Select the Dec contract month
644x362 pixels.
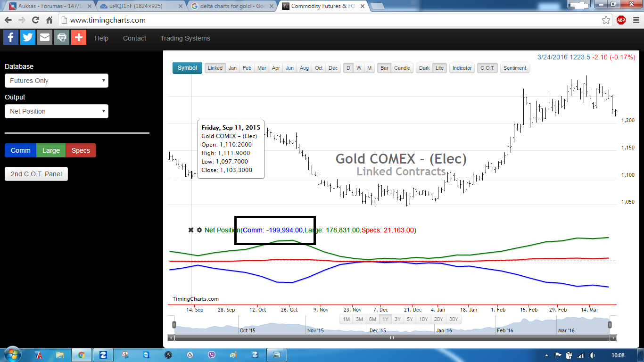tap(333, 68)
